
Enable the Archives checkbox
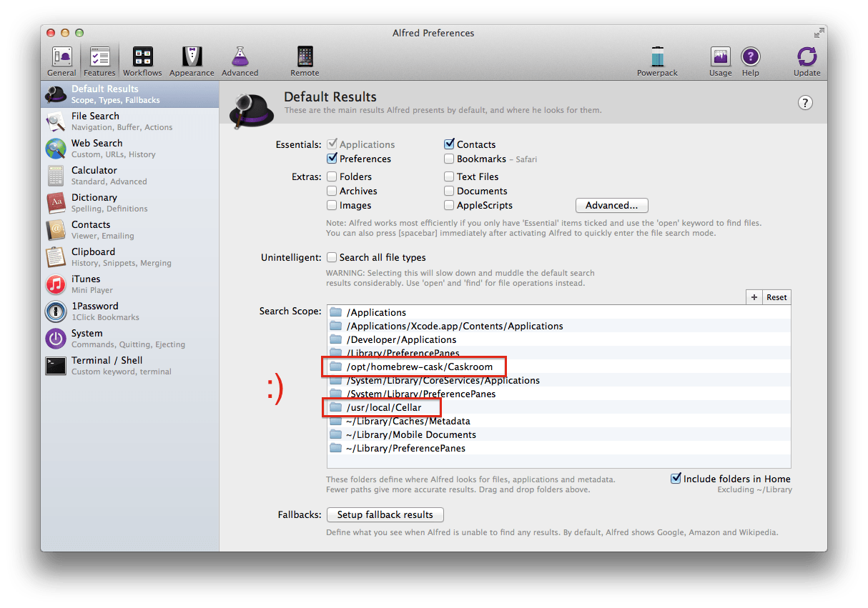coord(332,191)
